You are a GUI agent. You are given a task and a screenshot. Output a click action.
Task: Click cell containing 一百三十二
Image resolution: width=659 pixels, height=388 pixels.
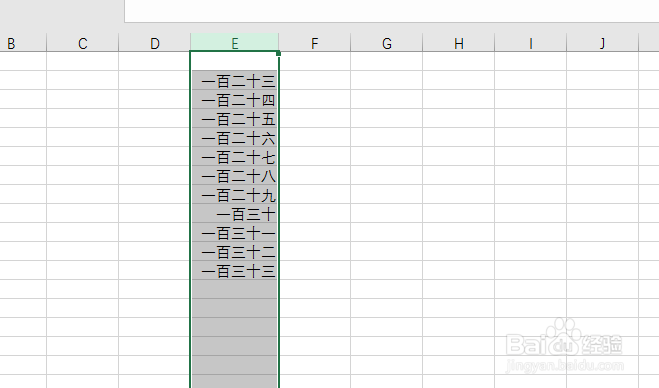pyautogui.click(x=235, y=251)
